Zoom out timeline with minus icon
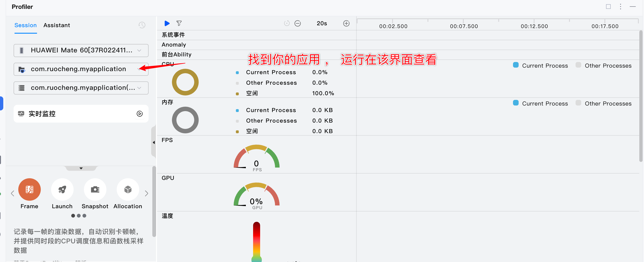The image size is (644, 262). click(297, 23)
